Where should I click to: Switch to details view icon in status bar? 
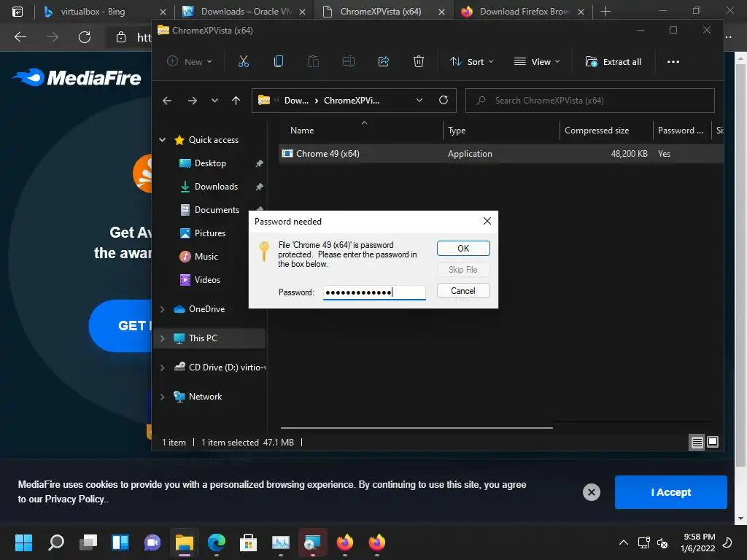tap(697, 443)
